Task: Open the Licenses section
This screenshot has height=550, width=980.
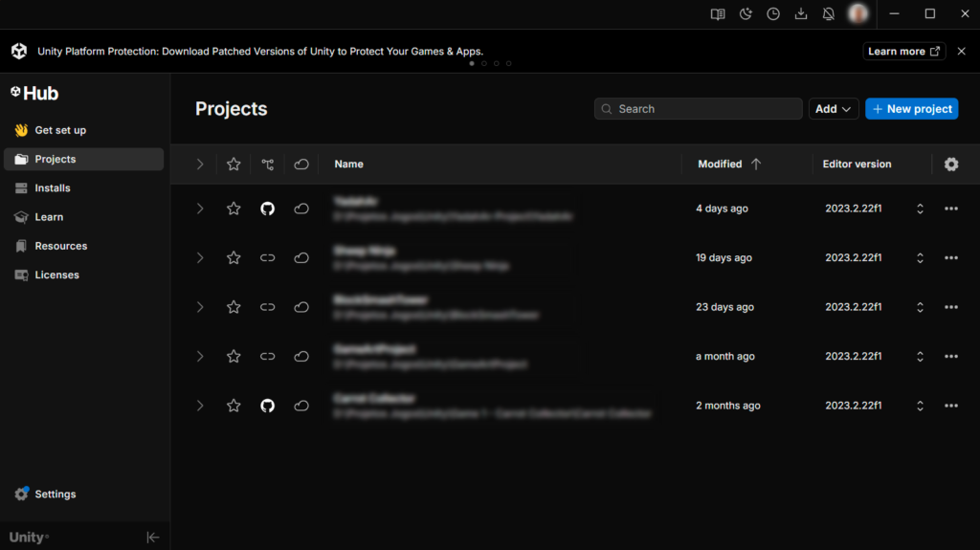Action: (84, 275)
